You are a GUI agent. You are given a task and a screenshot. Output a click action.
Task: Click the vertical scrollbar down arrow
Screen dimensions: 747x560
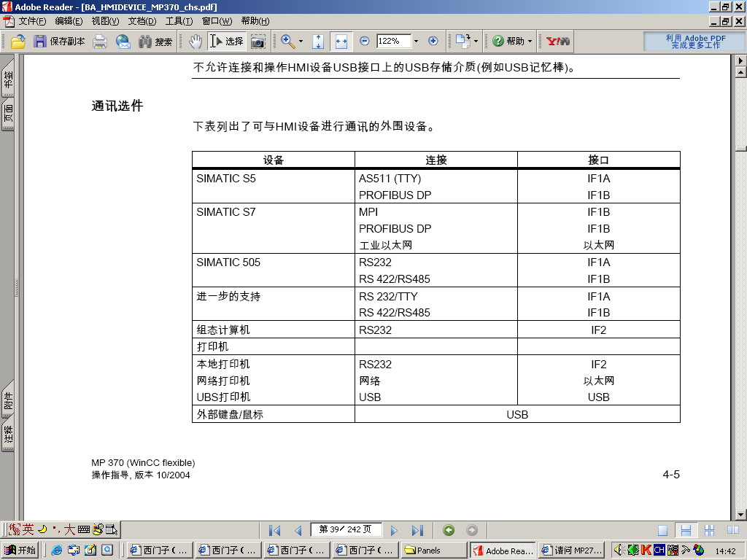point(740,515)
